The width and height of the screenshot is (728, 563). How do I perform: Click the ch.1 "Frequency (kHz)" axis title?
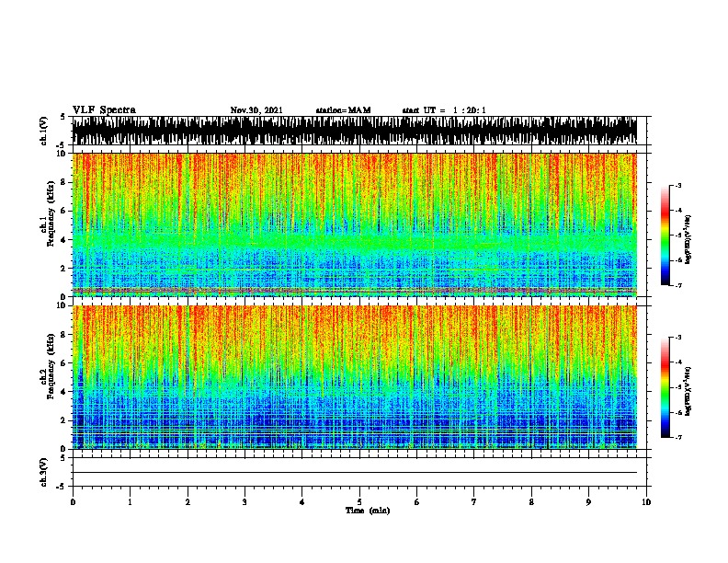click(51, 213)
